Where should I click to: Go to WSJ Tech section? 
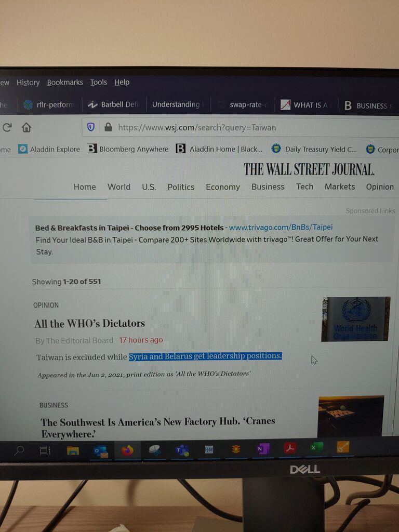304,187
